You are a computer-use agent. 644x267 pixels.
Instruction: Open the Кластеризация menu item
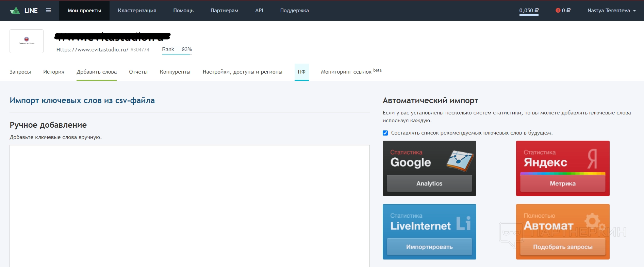pyautogui.click(x=137, y=11)
